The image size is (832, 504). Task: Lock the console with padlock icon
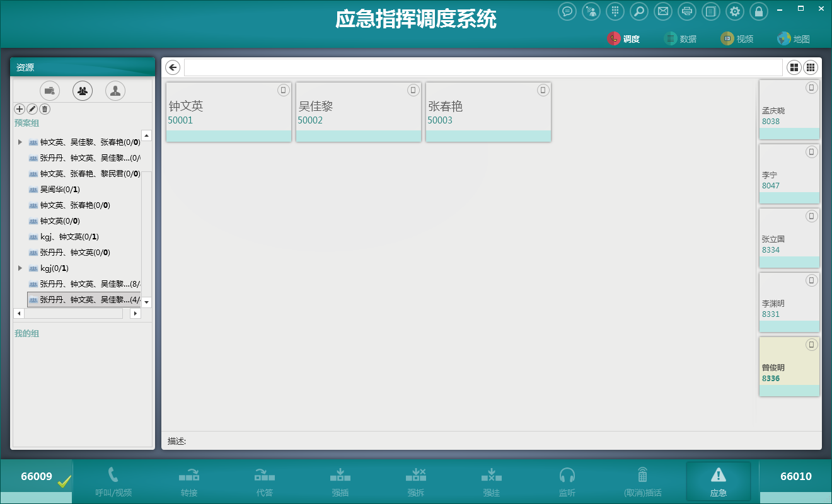[x=759, y=11]
